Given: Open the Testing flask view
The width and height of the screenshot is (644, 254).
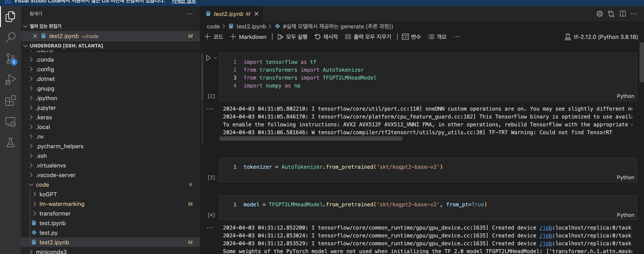Looking at the screenshot, I should [x=10, y=143].
